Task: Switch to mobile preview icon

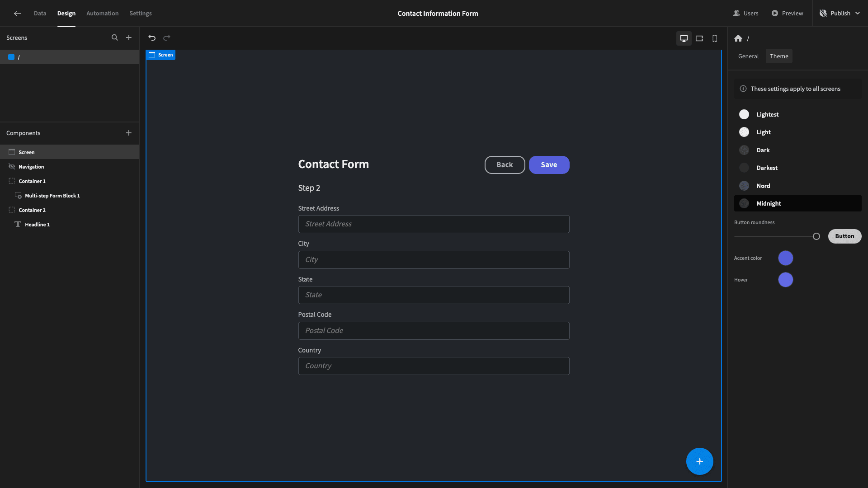Action: coord(715,38)
